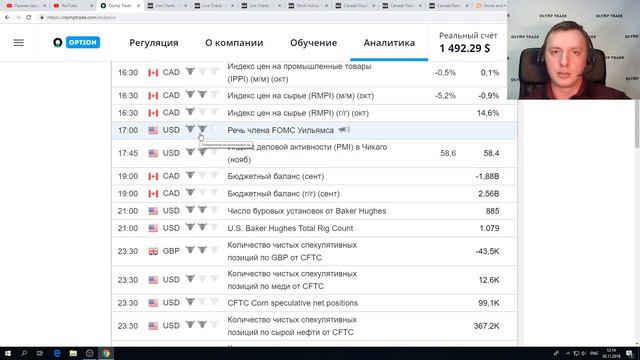This screenshot has width=640, height=360.
Task: Select 'Индекс цен на сырье (RMPI) (г/г) (окт)'
Action: [x=298, y=113]
